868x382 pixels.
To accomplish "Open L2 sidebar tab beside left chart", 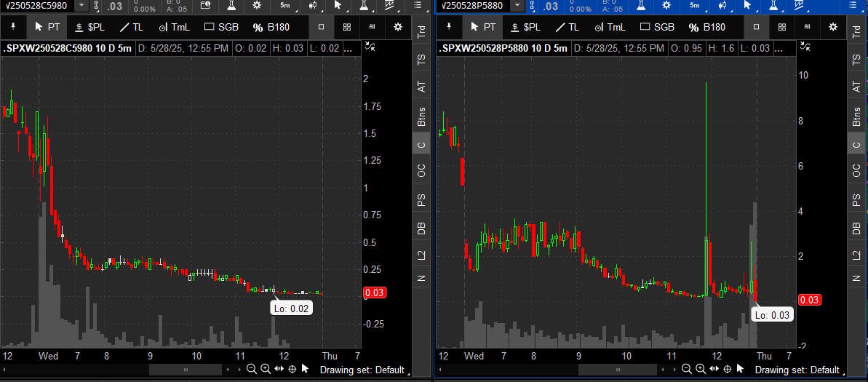I will click(x=422, y=255).
